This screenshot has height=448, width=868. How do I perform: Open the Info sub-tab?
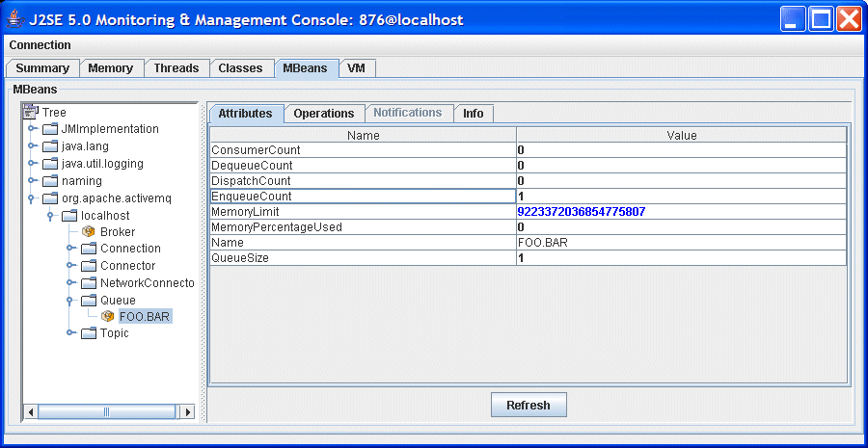(x=474, y=114)
